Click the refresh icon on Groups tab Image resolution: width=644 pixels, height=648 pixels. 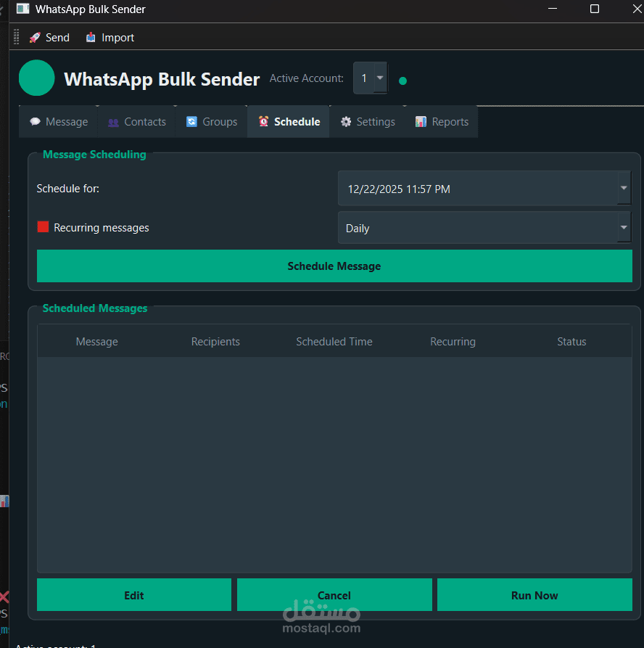[x=191, y=121]
